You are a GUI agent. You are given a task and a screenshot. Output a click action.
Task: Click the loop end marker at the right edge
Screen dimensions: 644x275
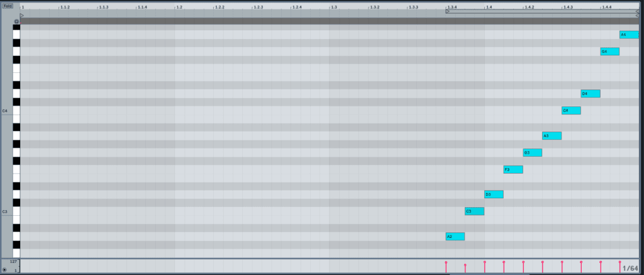point(638,11)
